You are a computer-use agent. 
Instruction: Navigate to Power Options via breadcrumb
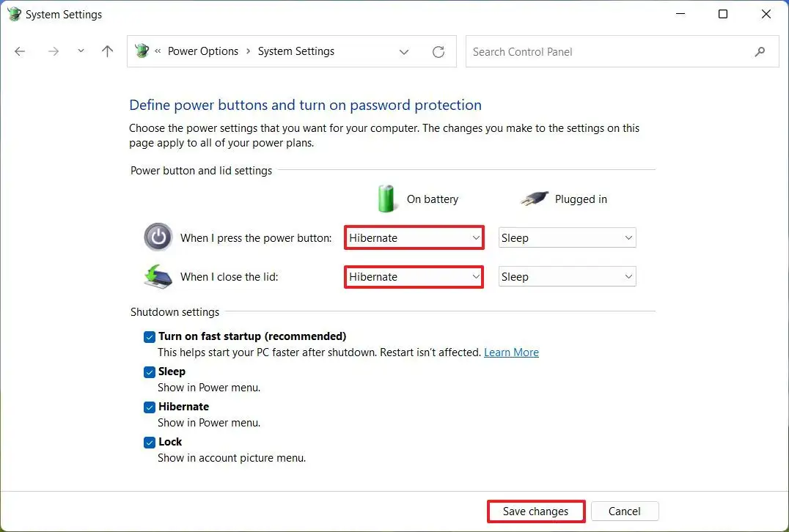(x=203, y=51)
